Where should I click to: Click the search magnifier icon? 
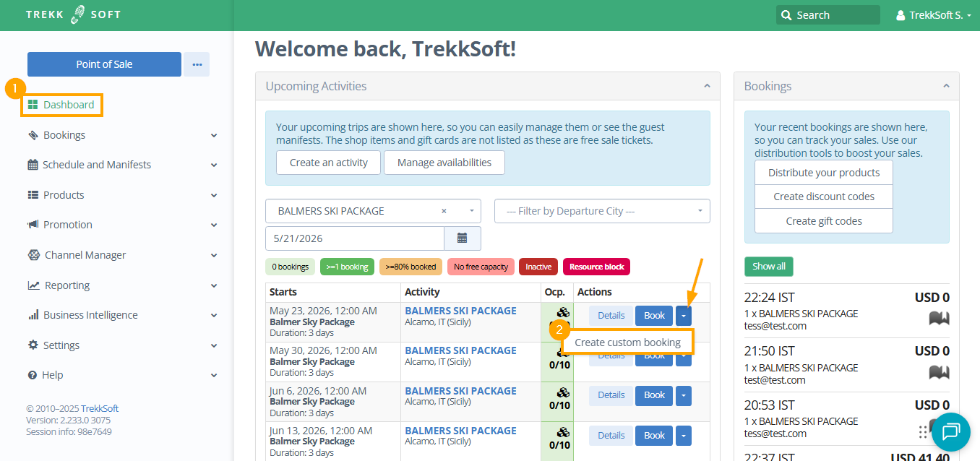[786, 15]
